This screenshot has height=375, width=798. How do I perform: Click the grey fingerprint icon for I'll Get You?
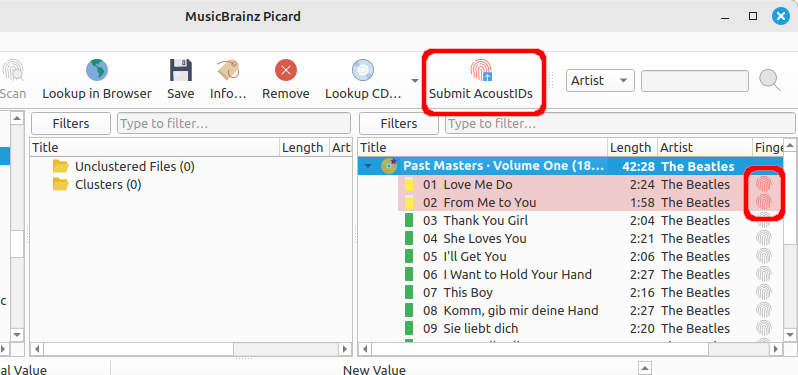coord(763,256)
